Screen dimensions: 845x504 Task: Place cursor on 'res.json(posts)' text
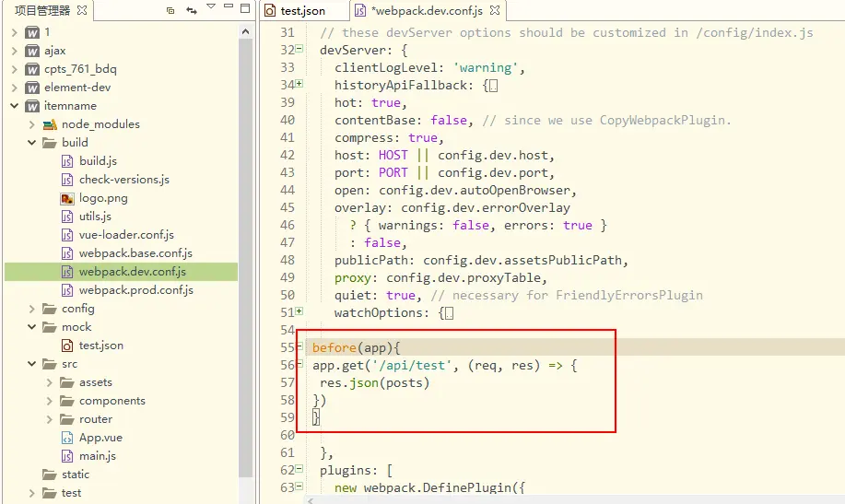coord(374,383)
